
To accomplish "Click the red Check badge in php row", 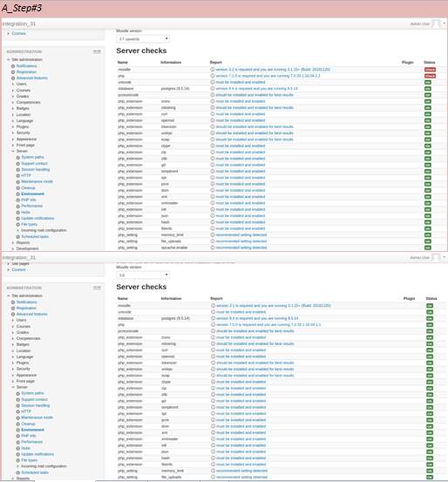I will [x=430, y=76].
